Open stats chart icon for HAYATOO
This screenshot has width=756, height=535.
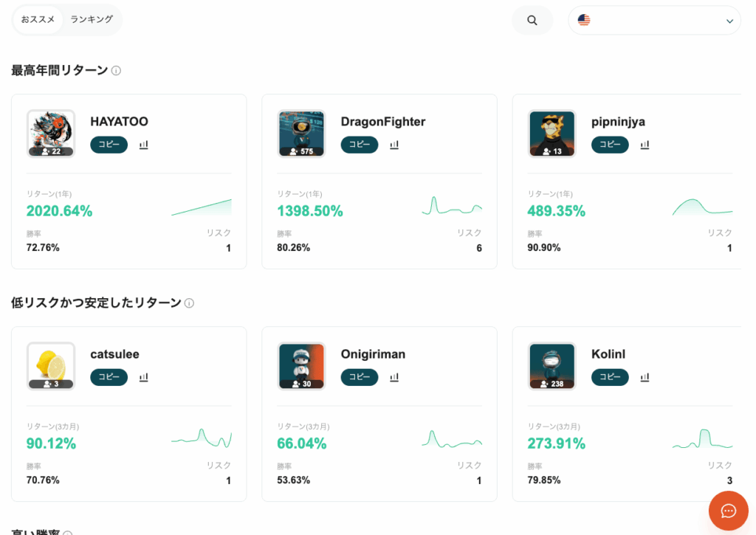click(144, 145)
